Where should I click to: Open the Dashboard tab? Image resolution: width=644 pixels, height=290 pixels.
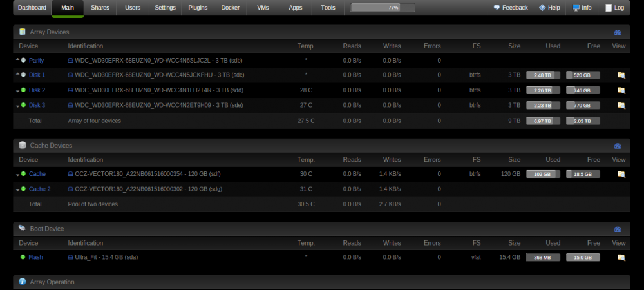point(32,8)
